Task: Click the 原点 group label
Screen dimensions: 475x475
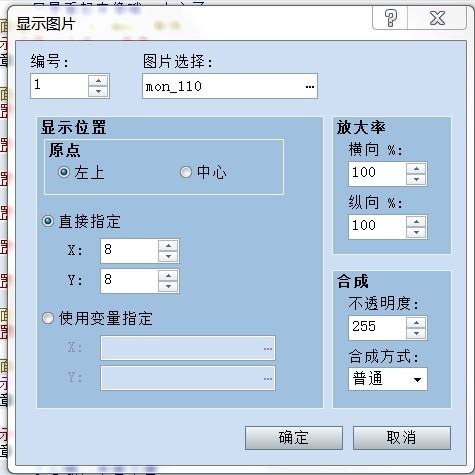Action: click(x=65, y=150)
